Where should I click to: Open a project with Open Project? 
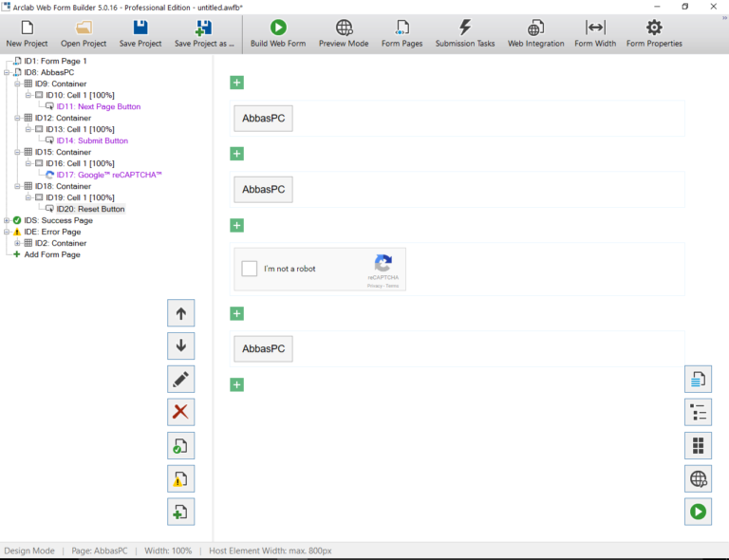(84, 34)
